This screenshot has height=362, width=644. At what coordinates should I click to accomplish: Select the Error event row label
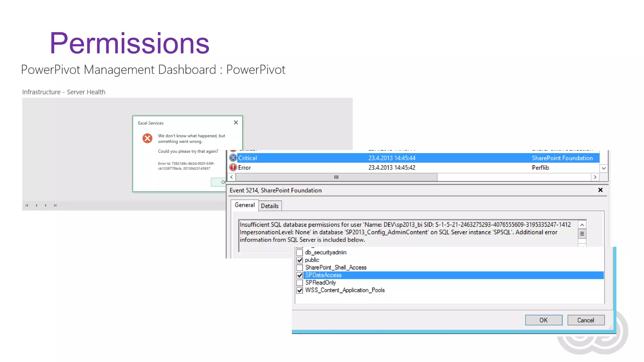coord(244,168)
